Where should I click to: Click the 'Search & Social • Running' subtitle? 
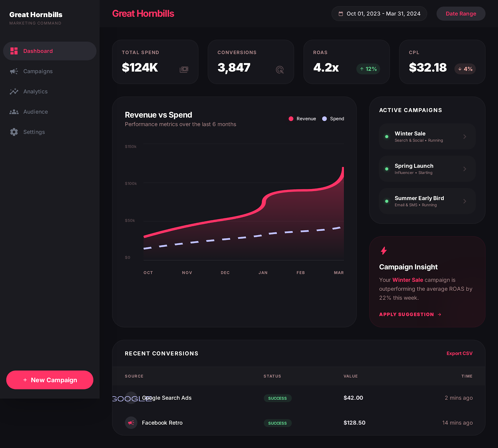(x=419, y=140)
